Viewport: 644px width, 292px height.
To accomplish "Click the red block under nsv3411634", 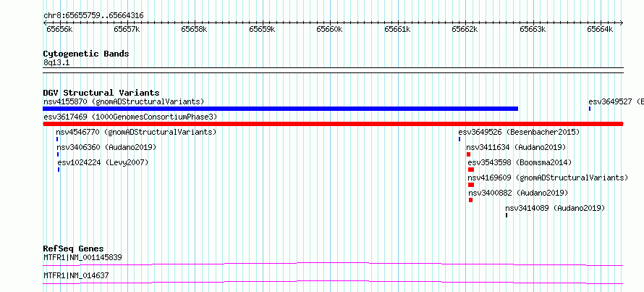I will click(x=469, y=154).
